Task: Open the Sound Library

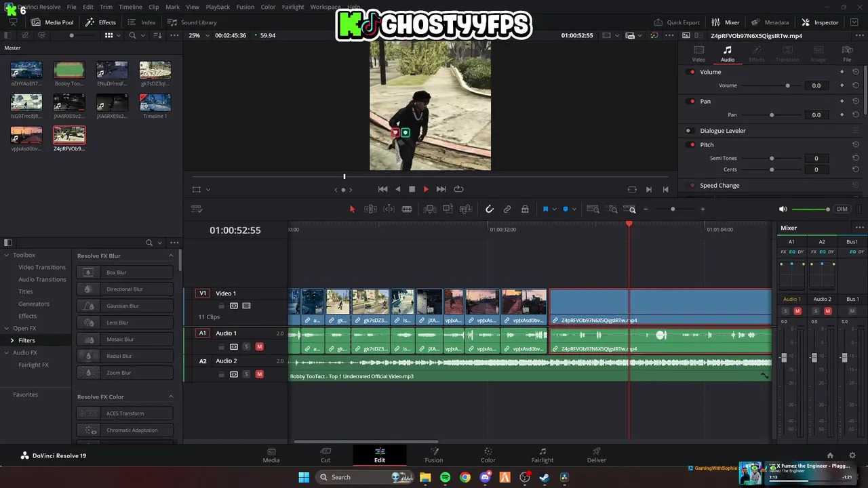Action: 192,22
